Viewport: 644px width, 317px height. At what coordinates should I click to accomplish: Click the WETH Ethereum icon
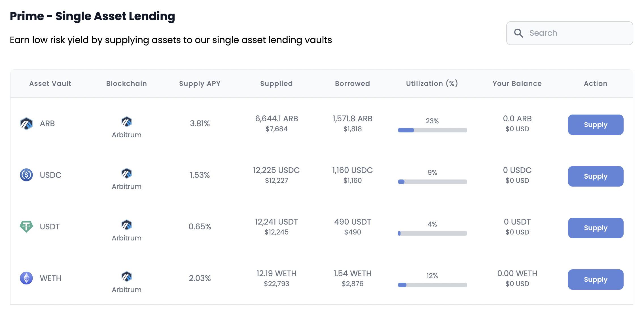point(26,278)
